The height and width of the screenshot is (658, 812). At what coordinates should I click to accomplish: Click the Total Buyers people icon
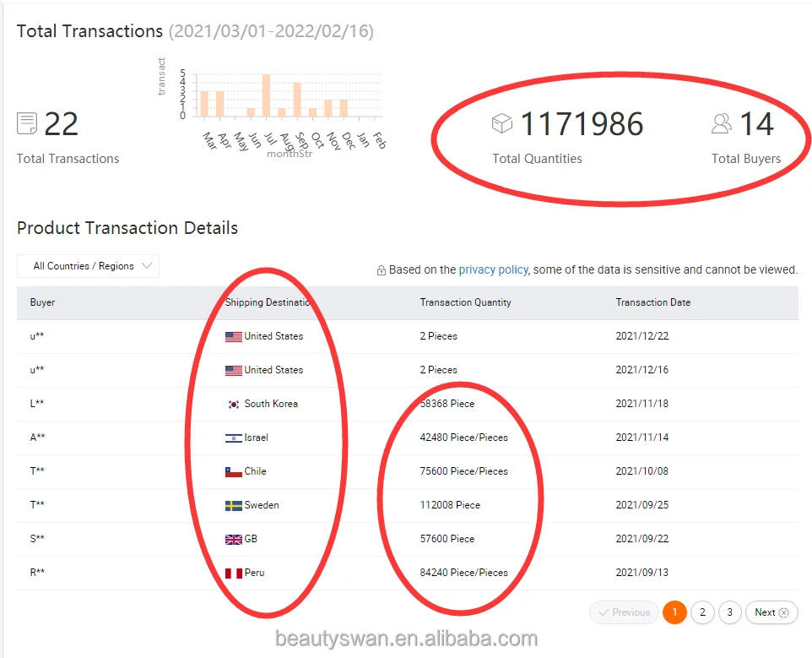pos(722,124)
